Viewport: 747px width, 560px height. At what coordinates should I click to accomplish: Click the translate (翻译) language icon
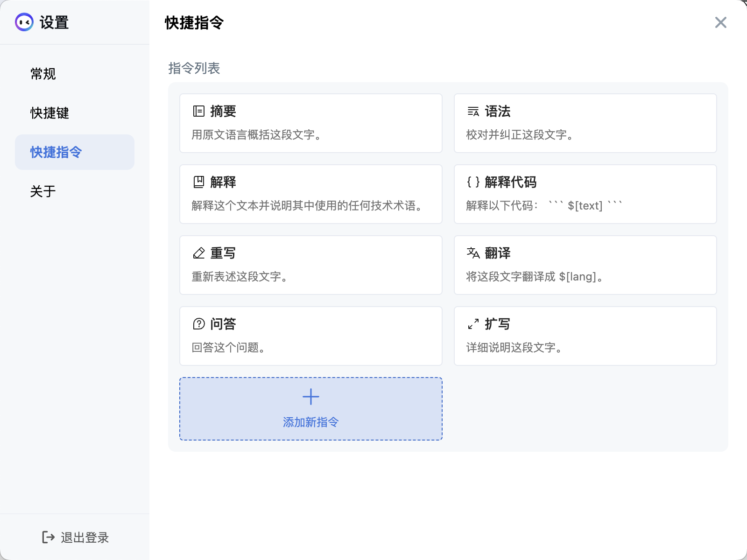(473, 253)
